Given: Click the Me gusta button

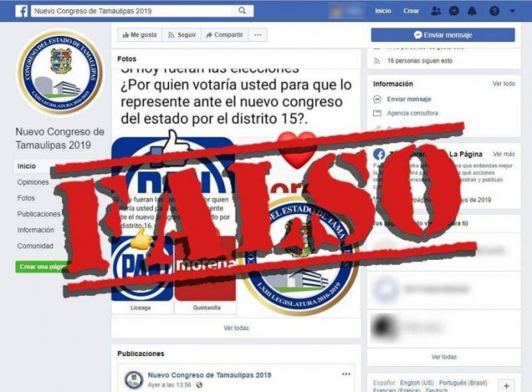Looking at the screenshot, I should (140, 35).
